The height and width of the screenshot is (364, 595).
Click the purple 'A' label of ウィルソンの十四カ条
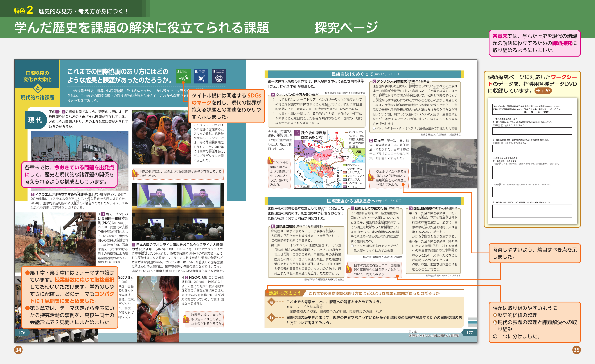pos(273,95)
